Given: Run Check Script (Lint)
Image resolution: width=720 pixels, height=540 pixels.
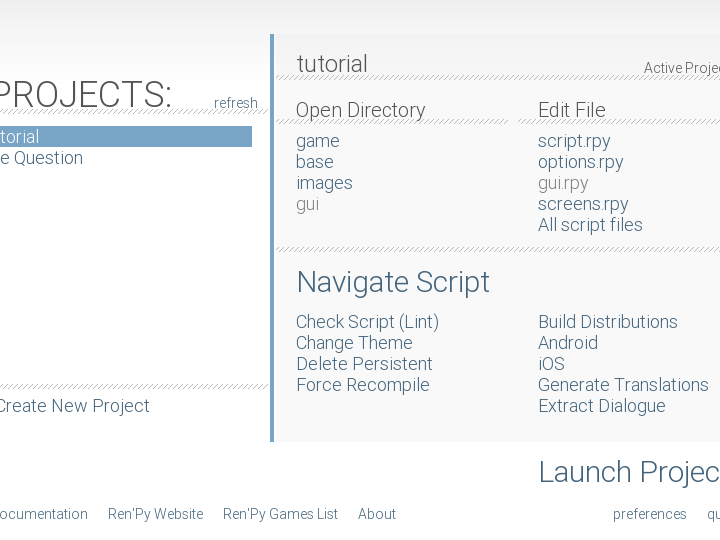Looking at the screenshot, I should (367, 322).
